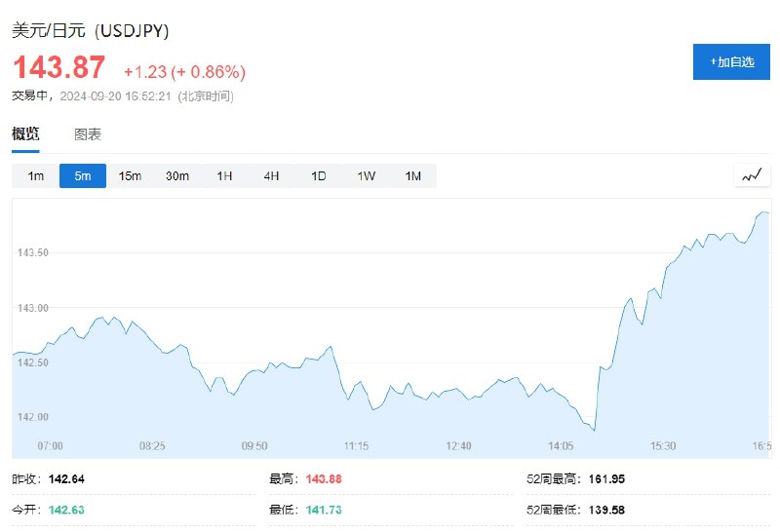Set chart interval to 1H
The width and height of the screenshot is (780, 532).
(x=224, y=176)
